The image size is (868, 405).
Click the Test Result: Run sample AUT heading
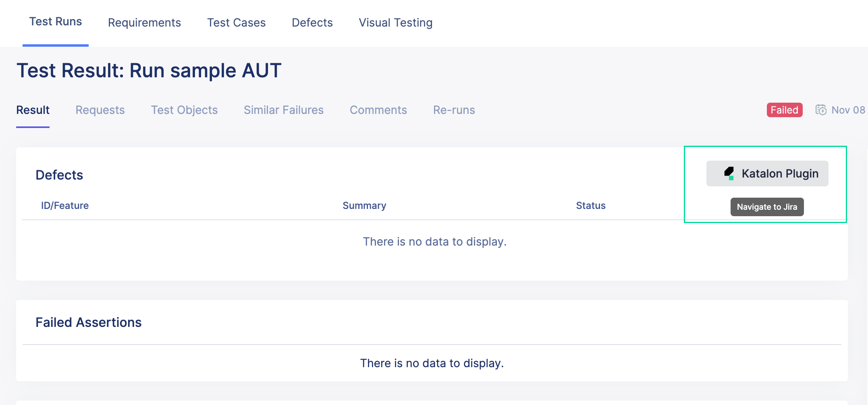click(x=149, y=70)
